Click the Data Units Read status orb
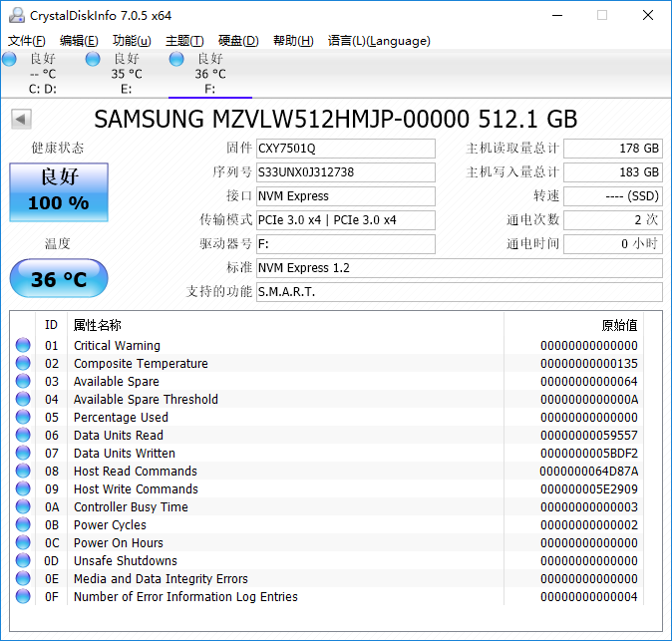This screenshot has width=672, height=641. (23, 435)
